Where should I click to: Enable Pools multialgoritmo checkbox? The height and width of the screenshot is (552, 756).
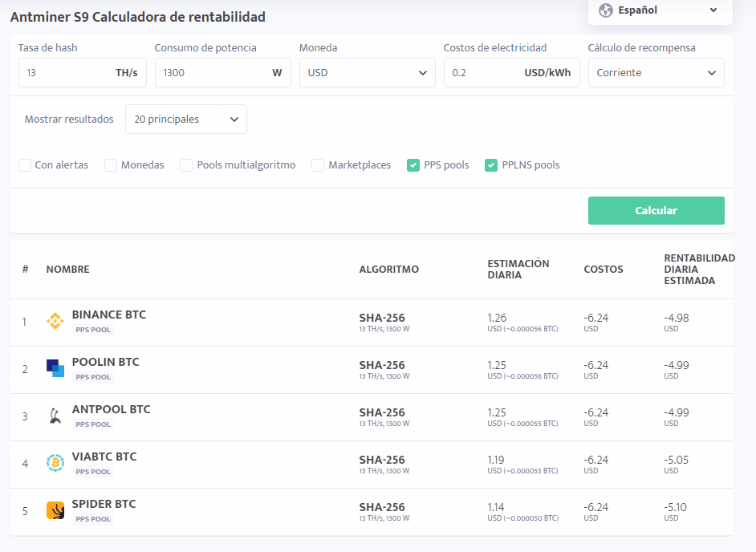tap(186, 165)
